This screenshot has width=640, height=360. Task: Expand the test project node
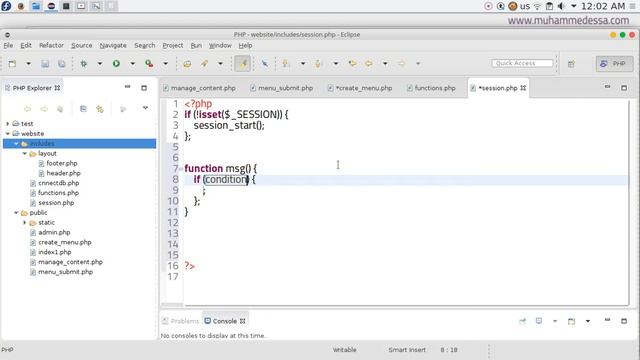point(7,123)
